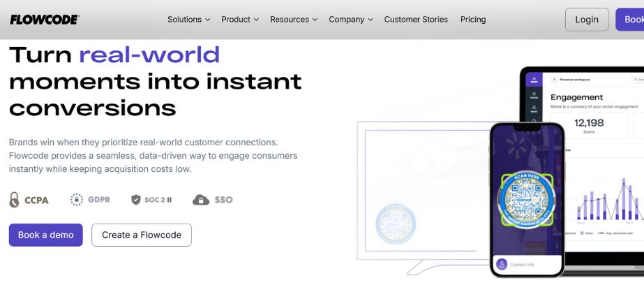Click the 12,198 Scans stat card

pos(590,126)
